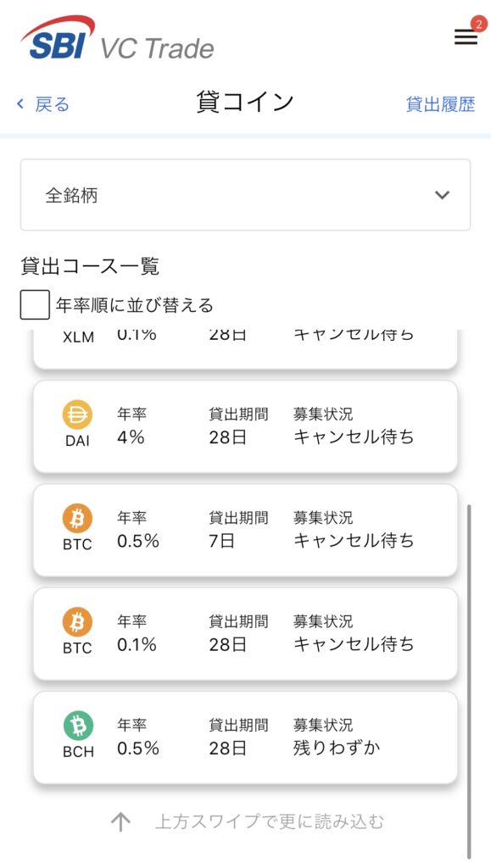
Task: Open the hamburger menu icon
Action: pyautogui.click(x=466, y=37)
